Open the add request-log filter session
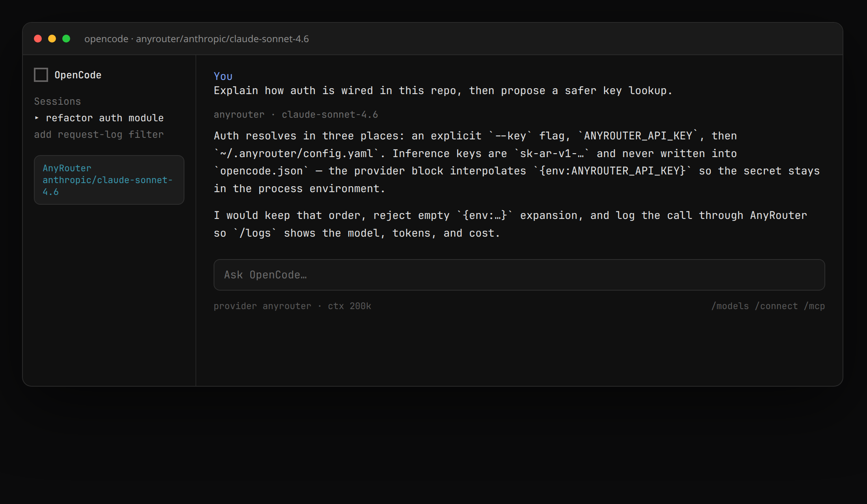Viewport: 867px width, 504px height. click(99, 134)
